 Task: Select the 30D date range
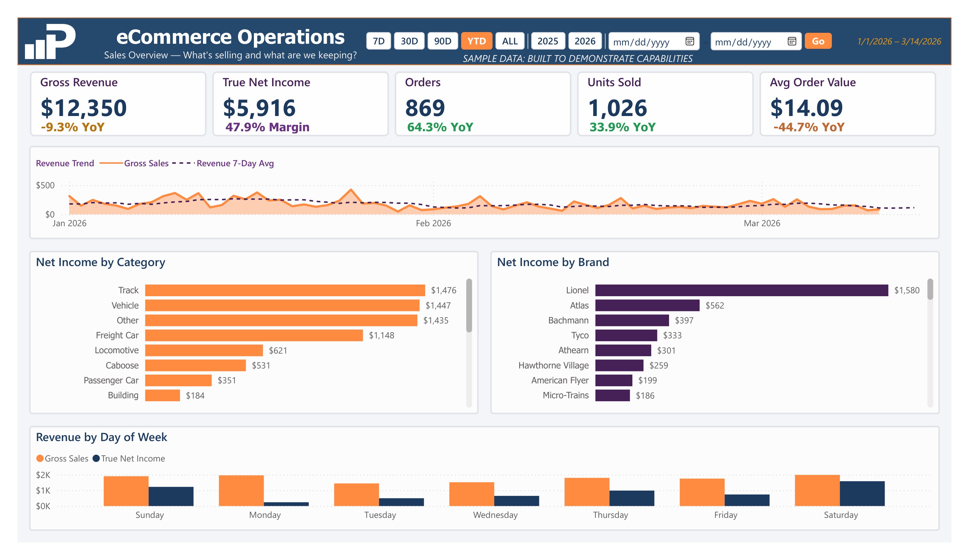pos(409,41)
